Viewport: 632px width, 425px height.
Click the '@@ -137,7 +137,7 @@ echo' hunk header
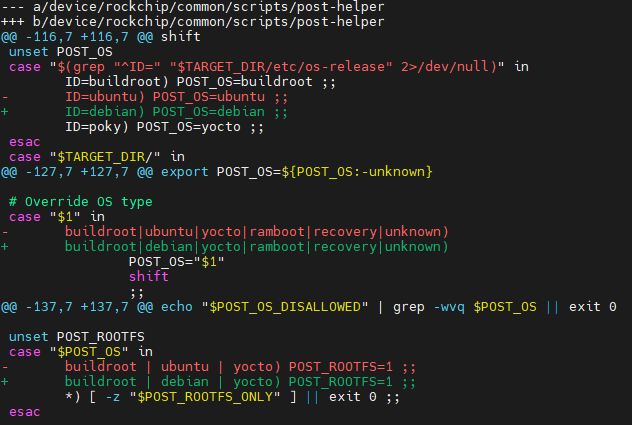point(309,307)
